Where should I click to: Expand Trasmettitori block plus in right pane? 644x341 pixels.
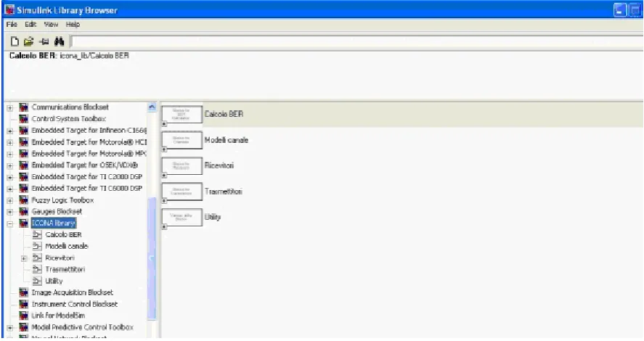coord(164,201)
